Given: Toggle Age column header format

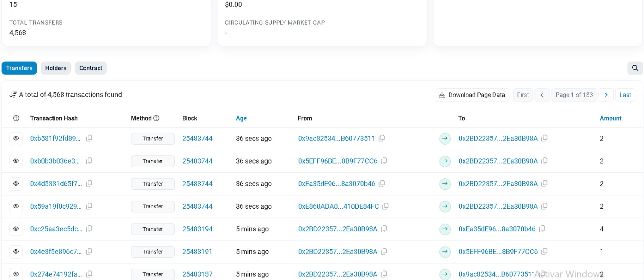Looking at the screenshot, I should [241, 118].
